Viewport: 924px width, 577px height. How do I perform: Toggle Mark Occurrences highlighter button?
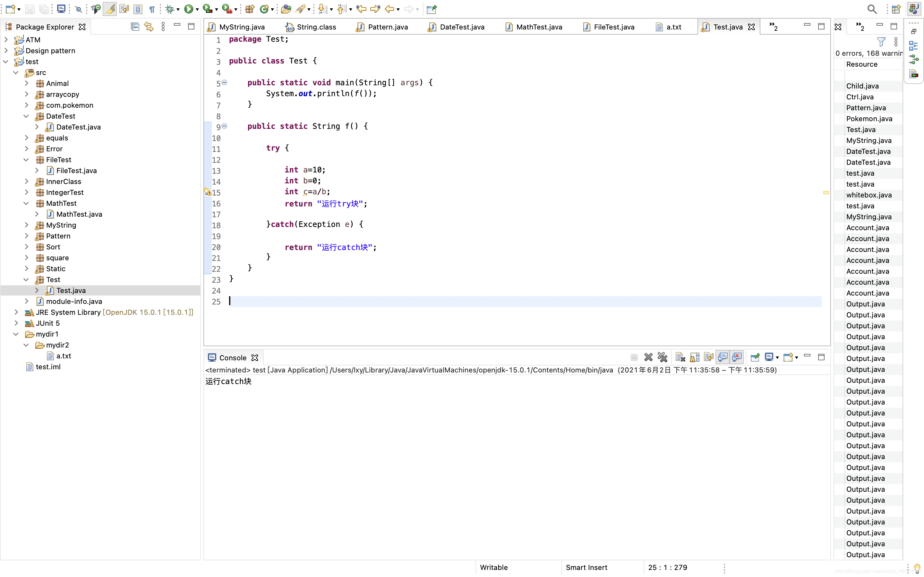(x=110, y=9)
